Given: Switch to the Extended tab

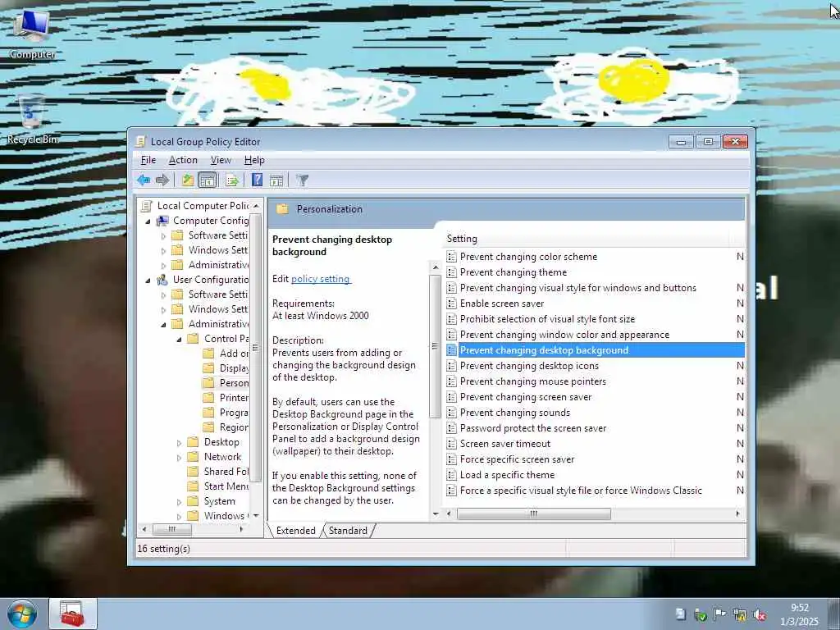Looking at the screenshot, I should click(295, 531).
